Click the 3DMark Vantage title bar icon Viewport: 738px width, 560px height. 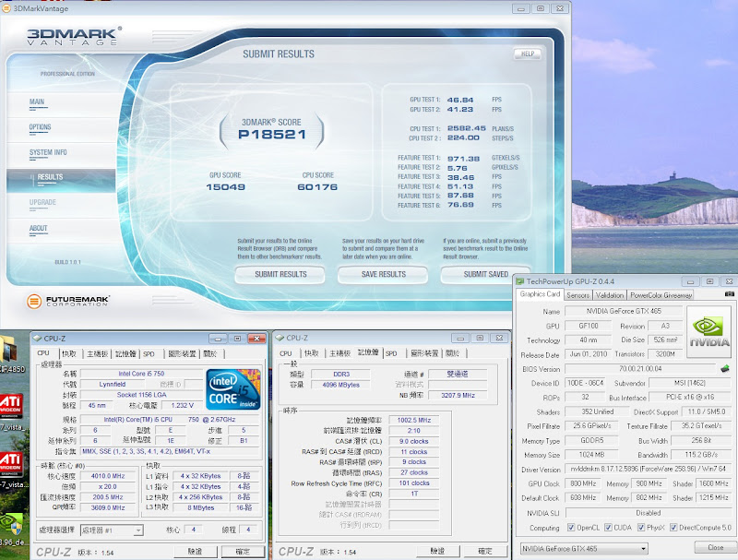tap(6, 8)
